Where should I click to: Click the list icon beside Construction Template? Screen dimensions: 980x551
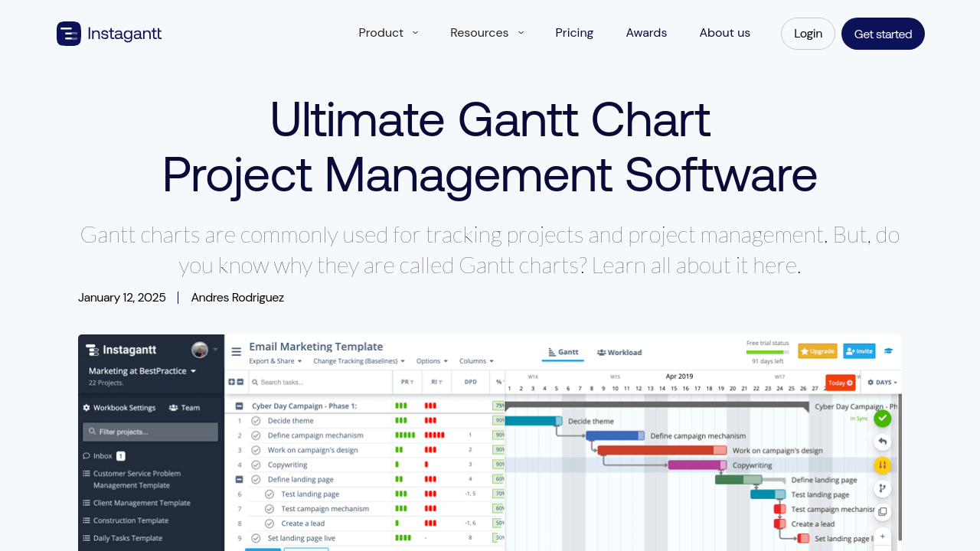point(87,520)
